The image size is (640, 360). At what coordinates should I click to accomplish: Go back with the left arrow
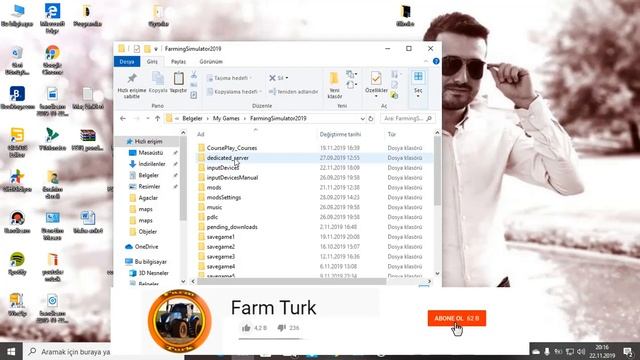point(123,118)
